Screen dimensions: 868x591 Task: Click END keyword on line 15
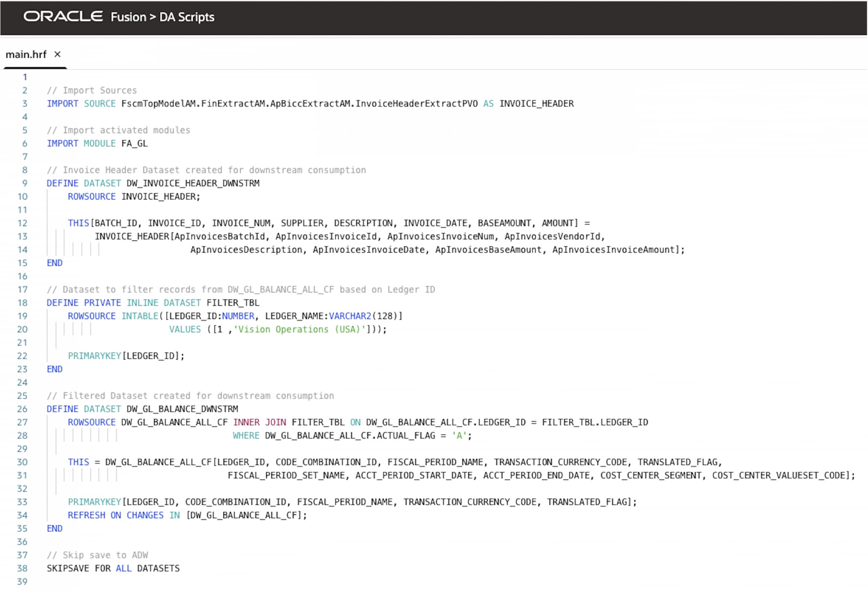pyautogui.click(x=55, y=263)
